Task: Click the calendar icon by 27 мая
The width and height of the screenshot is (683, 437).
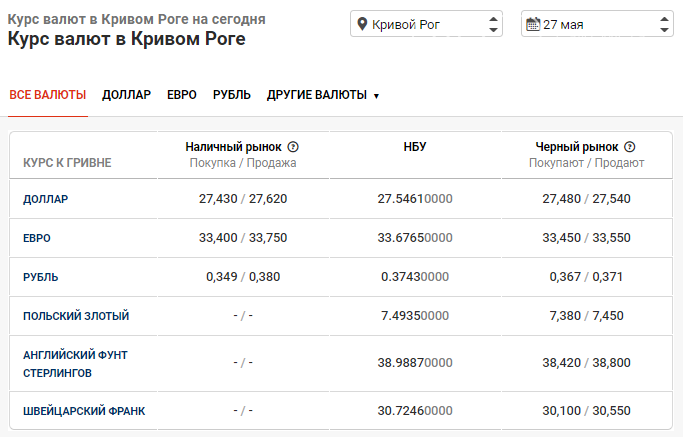Action: (532, 24)
